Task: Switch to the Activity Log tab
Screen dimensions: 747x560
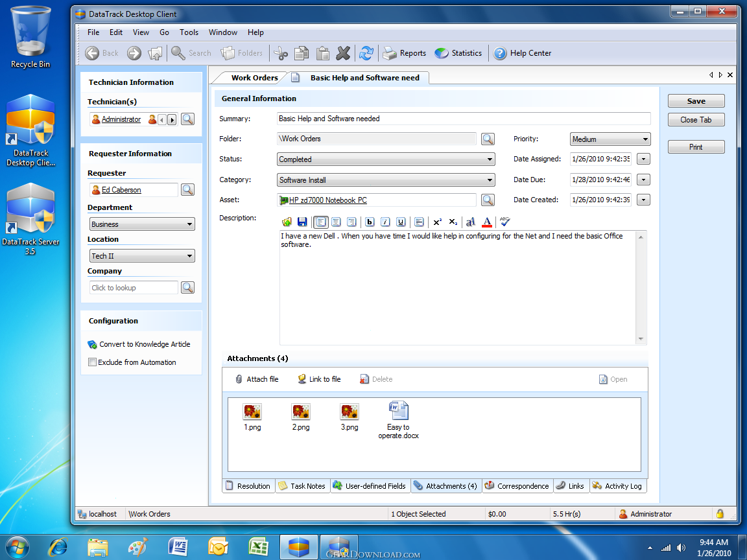Action: pyautogui.click(x=618, y=485)
